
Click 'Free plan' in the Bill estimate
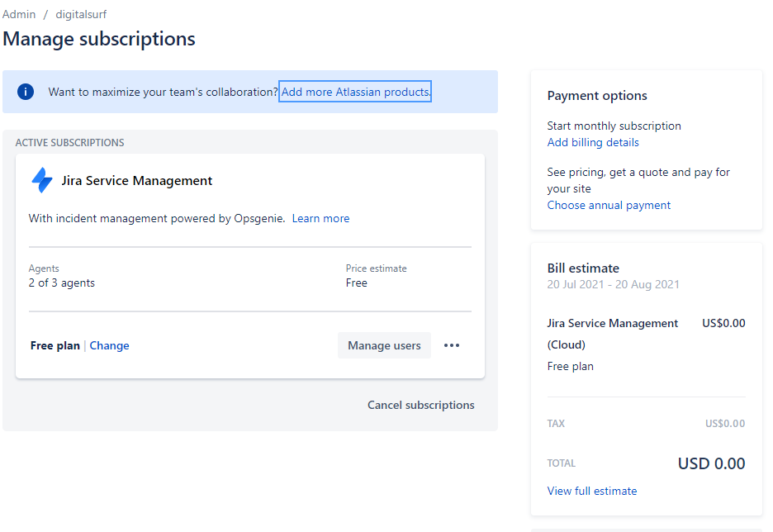click(x=571, y=366)
